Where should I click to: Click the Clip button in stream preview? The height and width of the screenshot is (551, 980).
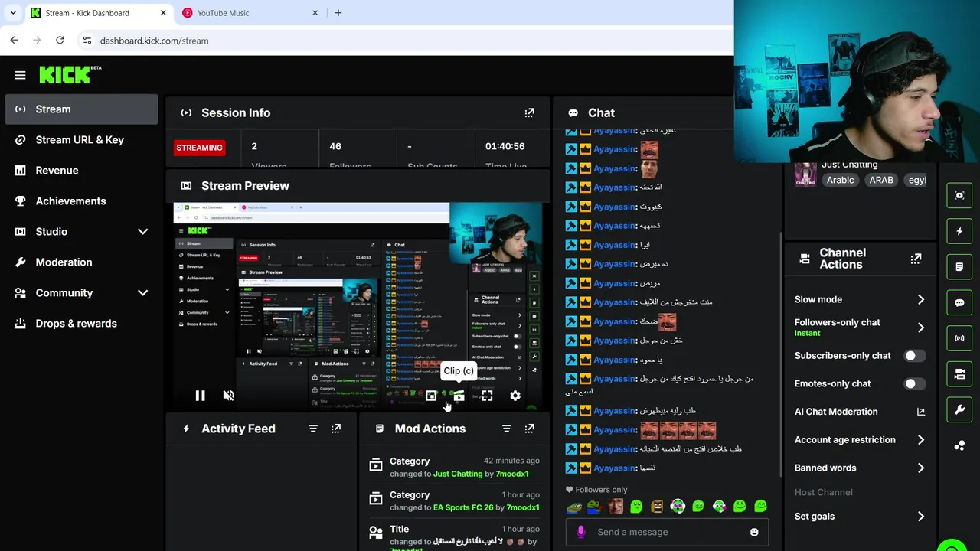pyautogui.click(x=459, y=396)
